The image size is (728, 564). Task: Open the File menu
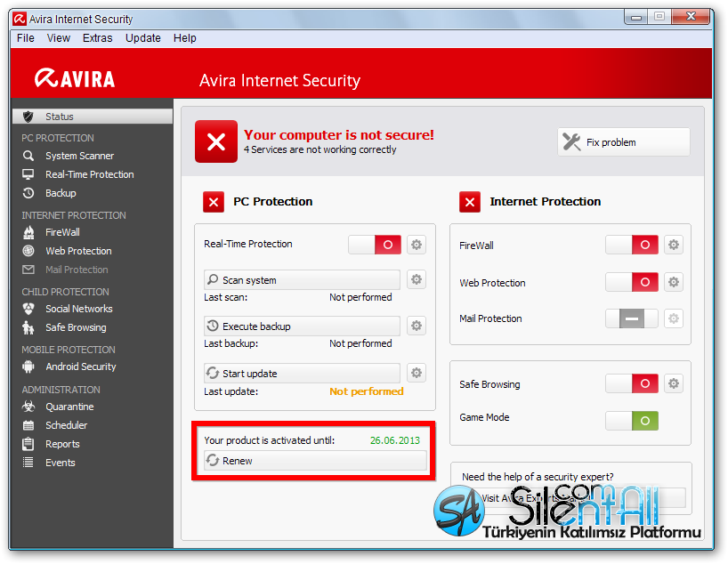pyautogui.click(x=26, y=38)
